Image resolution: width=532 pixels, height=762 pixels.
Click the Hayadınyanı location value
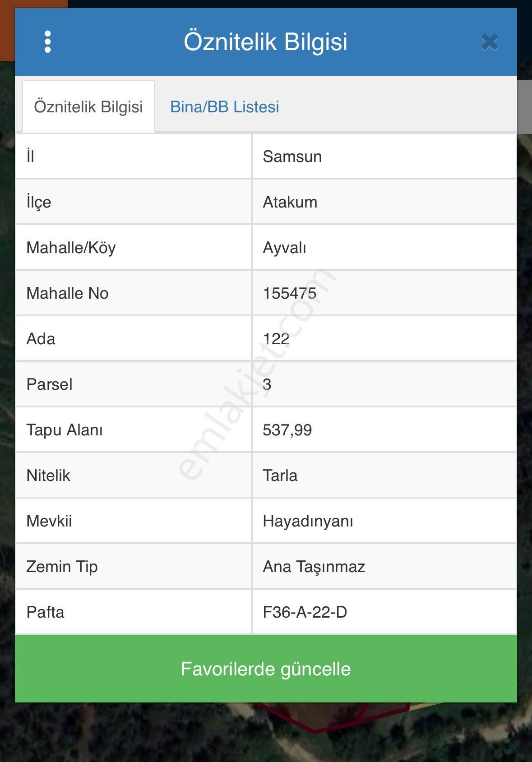pyautogui.click(x=308, y=521)
